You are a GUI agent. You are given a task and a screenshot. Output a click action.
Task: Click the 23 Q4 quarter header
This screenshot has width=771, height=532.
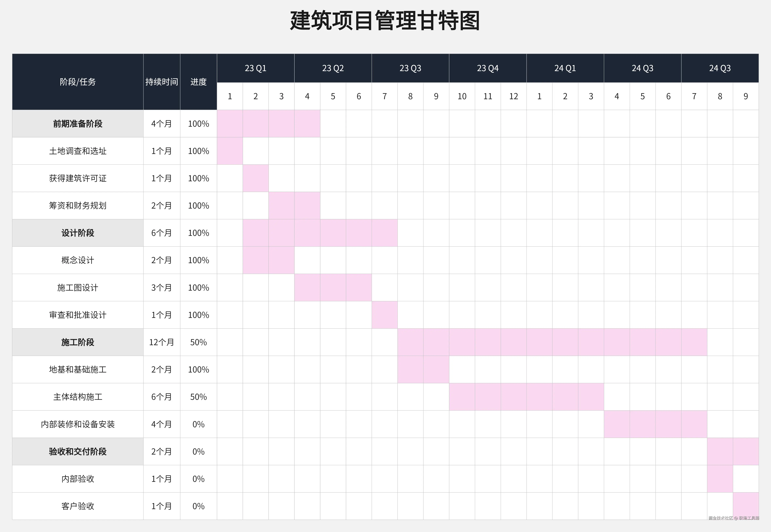click(x=488, y=68)
